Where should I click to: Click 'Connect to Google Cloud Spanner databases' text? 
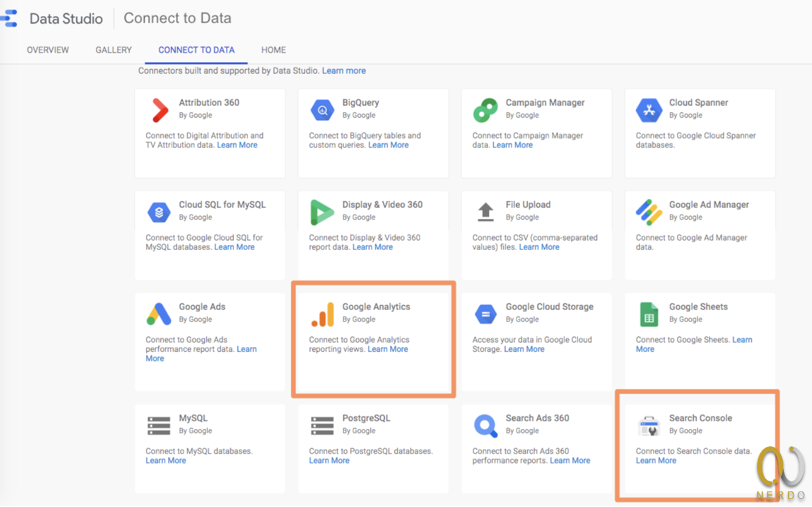[695, 140]
